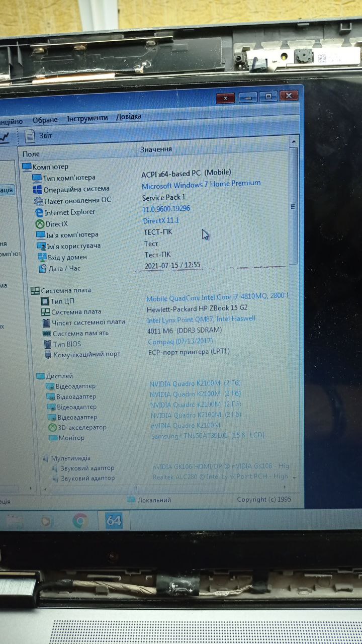
Task: Open the Microsoft Windows 7 Home Premium link
Action: tap(201, 185)
